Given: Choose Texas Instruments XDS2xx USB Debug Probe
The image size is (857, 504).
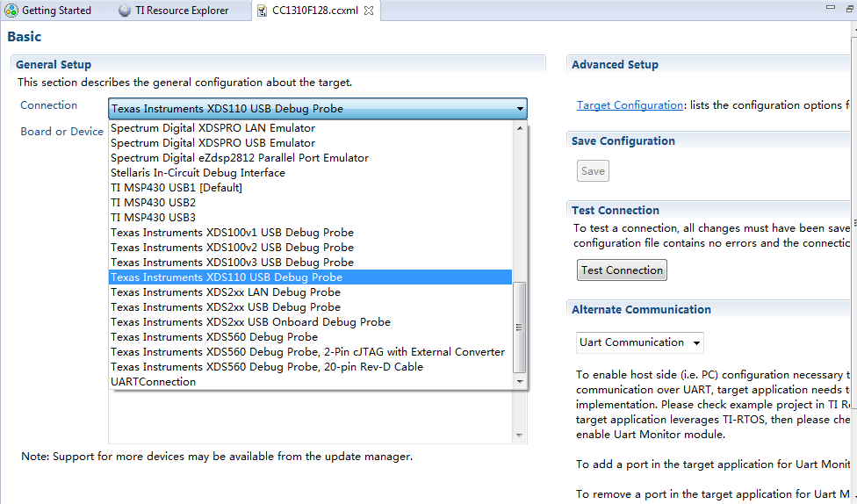Looking at the screenshot, I should click(310, 307).
